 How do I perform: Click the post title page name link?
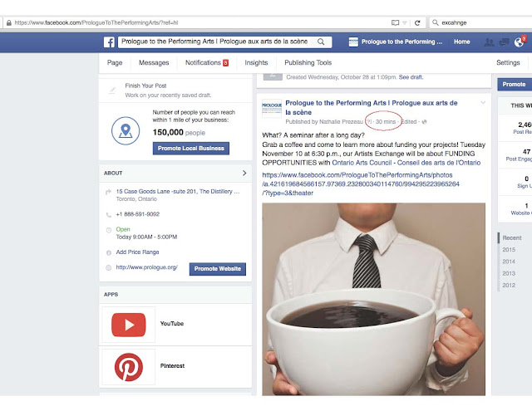pyautogui.click(x=372, y=107)
